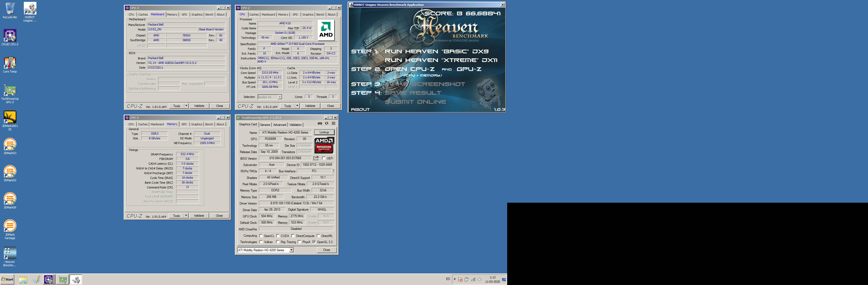The width and height of the screenshot is (868, 285).
Task: Switch to the Advanced tab in GPU-Z
Action: pyautogui.click(x=280, y=125)
